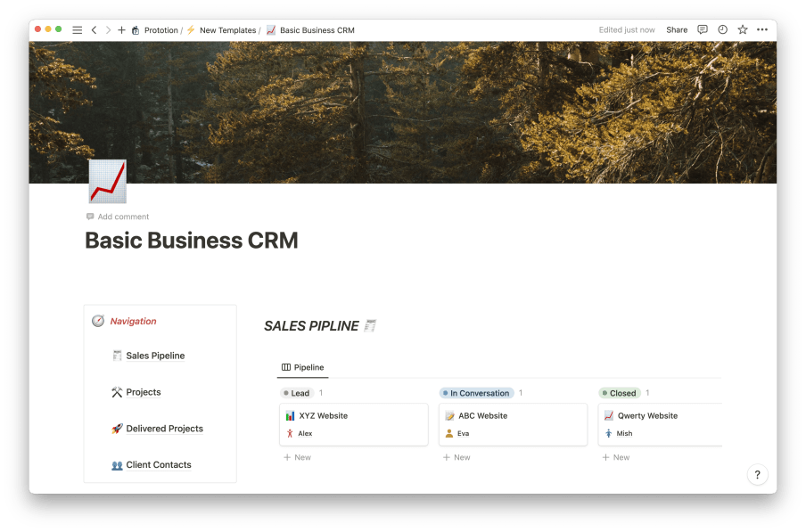Image resolution: width=806 pixels, height=532 pixels.
Task: Open the page updates clock icon
Action: [722, 29]
